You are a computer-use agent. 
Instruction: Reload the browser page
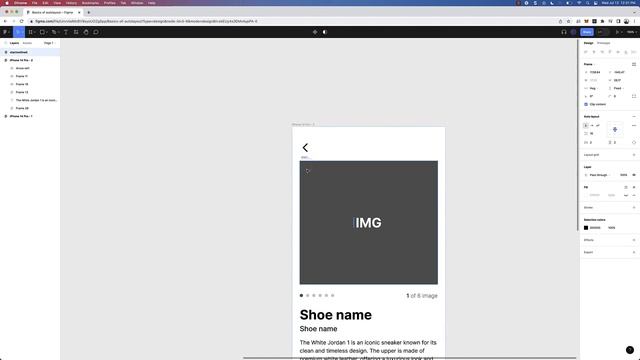coord(21,21)
